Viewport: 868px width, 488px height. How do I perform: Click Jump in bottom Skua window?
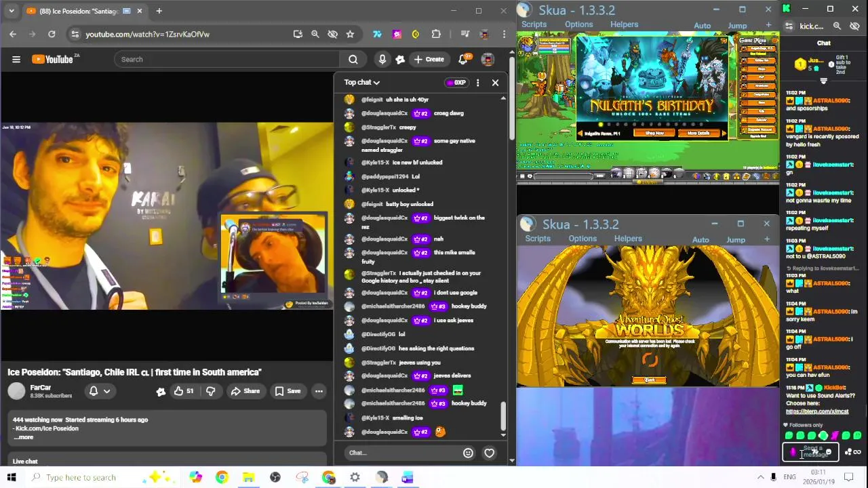pos(736,240)
